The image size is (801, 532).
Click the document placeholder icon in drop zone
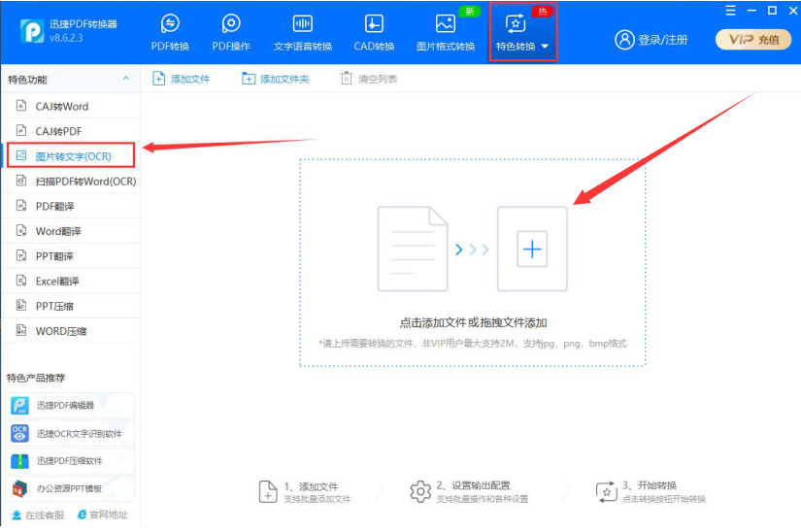point(413,249)
